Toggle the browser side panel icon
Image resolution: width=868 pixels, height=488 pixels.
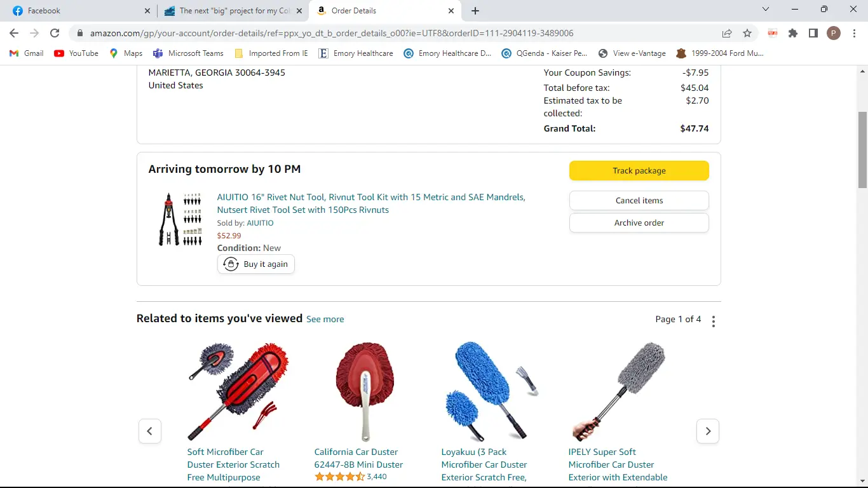click(x=813, y=33)
